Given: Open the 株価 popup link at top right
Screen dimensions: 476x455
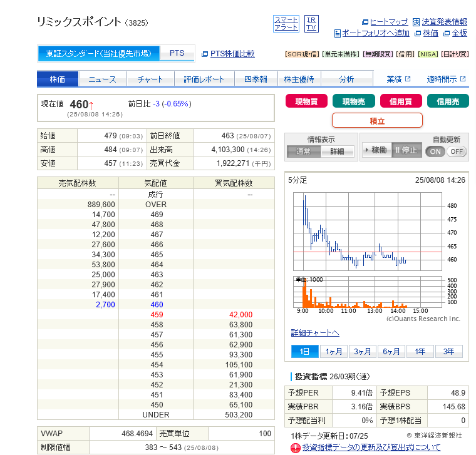Looking at the screenshot, I should click(x=430, y=33).
